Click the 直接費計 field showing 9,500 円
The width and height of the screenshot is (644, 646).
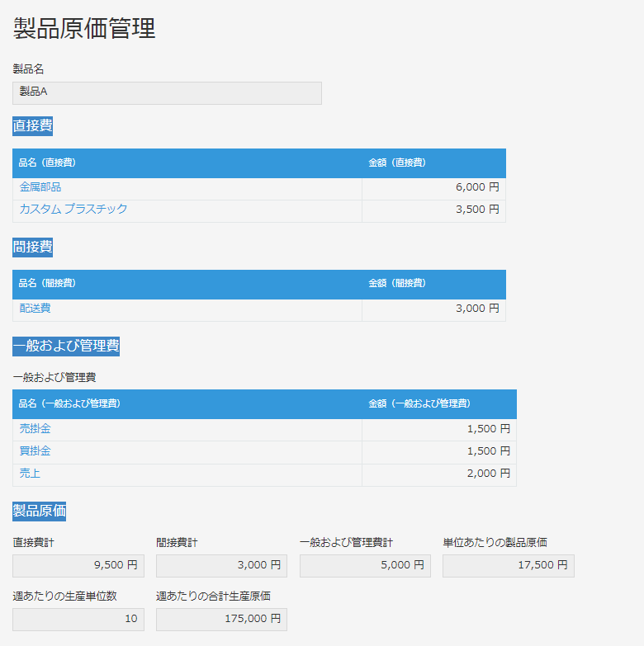click(x=78, y=566)
